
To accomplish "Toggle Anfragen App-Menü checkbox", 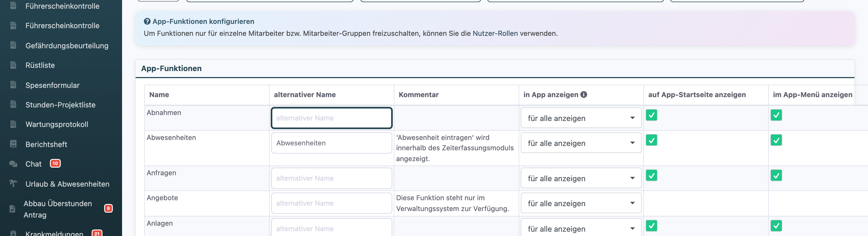I will click(x=776, y=175).
